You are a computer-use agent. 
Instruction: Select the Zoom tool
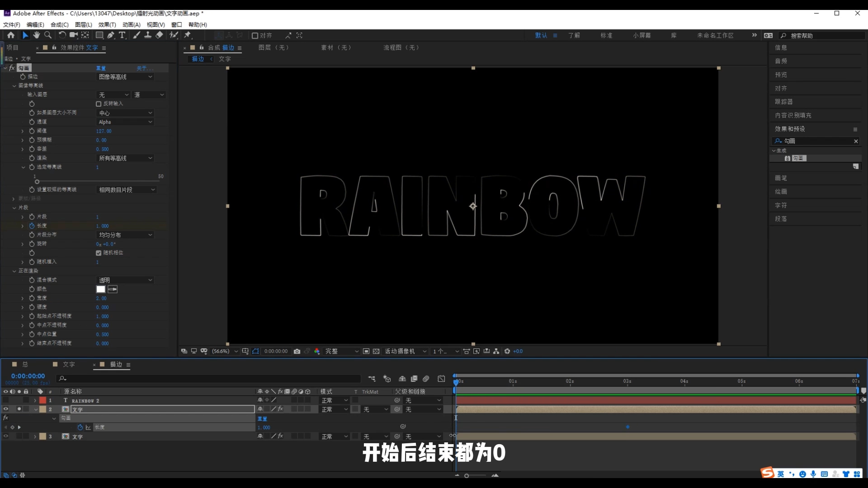pyautogui.click(x=47, y=35)
